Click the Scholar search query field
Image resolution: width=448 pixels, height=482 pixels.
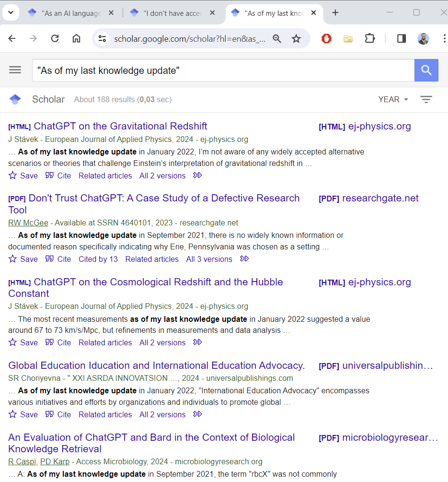pyautogui.click(x=223, y=71)
